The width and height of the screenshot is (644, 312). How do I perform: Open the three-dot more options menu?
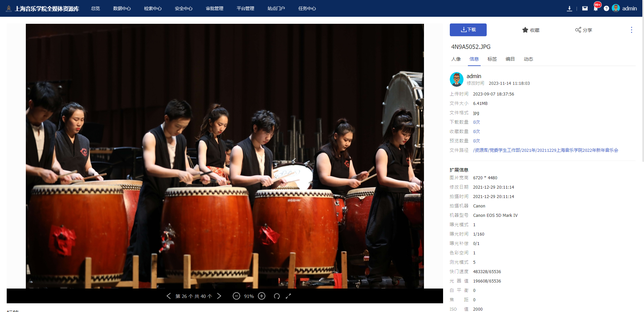pyautogui.click(x=631, y=30)
